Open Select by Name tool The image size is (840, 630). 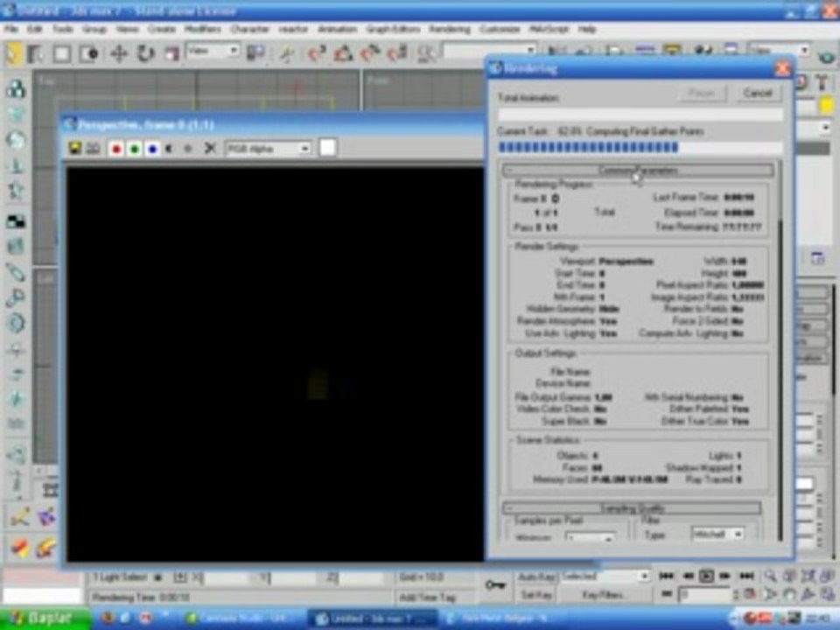pyautogui.click(x=36, y=53)
